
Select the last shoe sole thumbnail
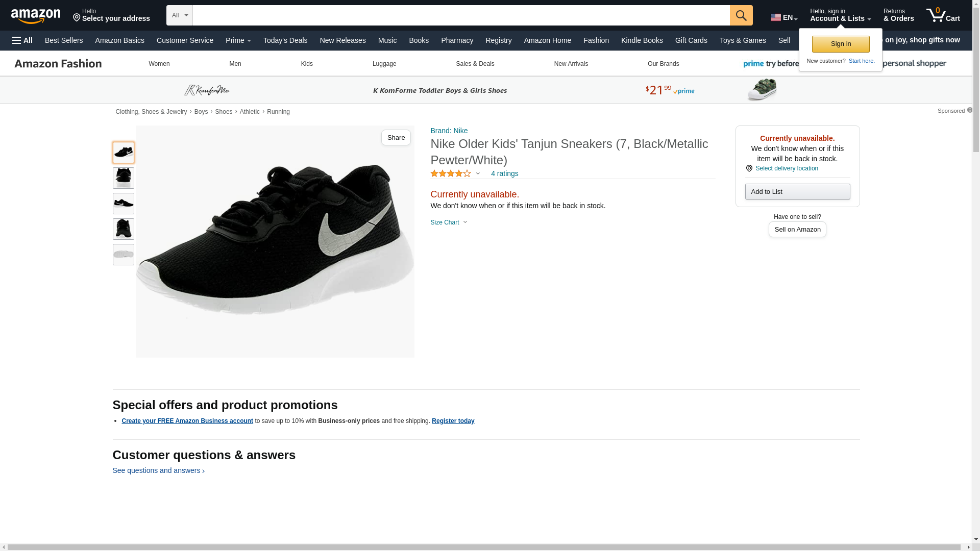(124, 255)
